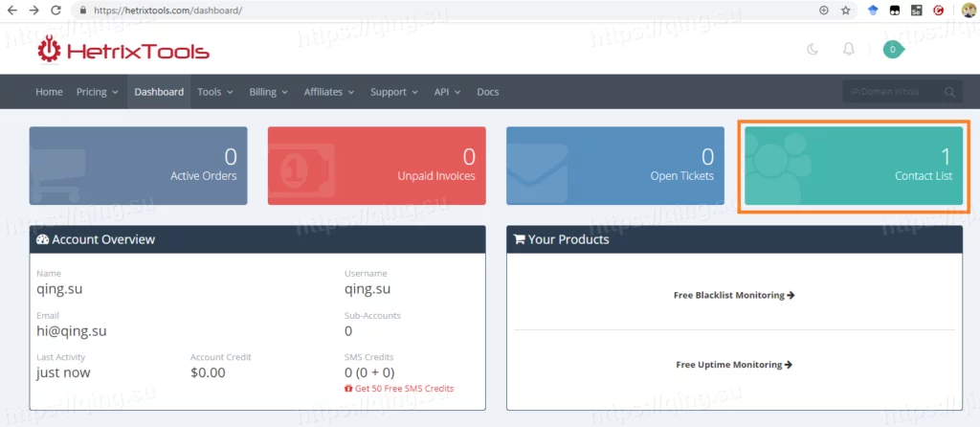Image resolution: width=980 pixels, height=427 pixels.
Task: Open the Unpaid Invoices tile
Action: coord(377,166)
